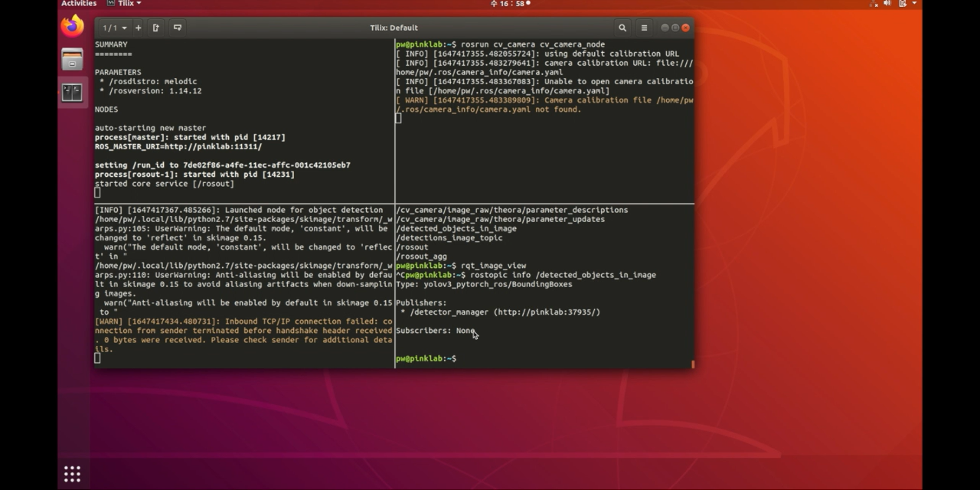This screenshot has width=980, height=490.
Task: Add terminal right split icon in Tilix header
Action: point(156,28)
